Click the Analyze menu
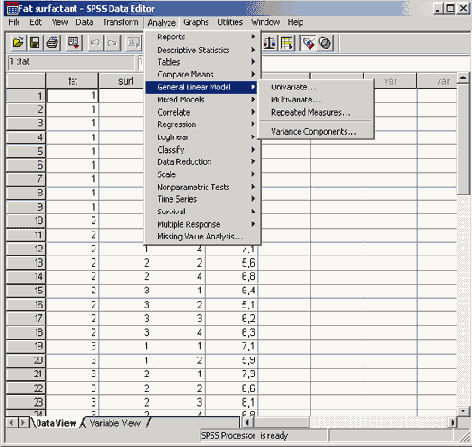Image resolution: width=472 pixels, height=447 pixels. (162, 23)
